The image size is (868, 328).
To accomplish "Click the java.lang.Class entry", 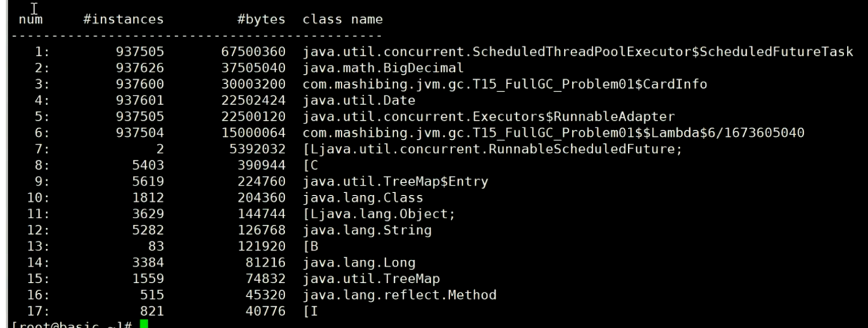I will [363, 198].
